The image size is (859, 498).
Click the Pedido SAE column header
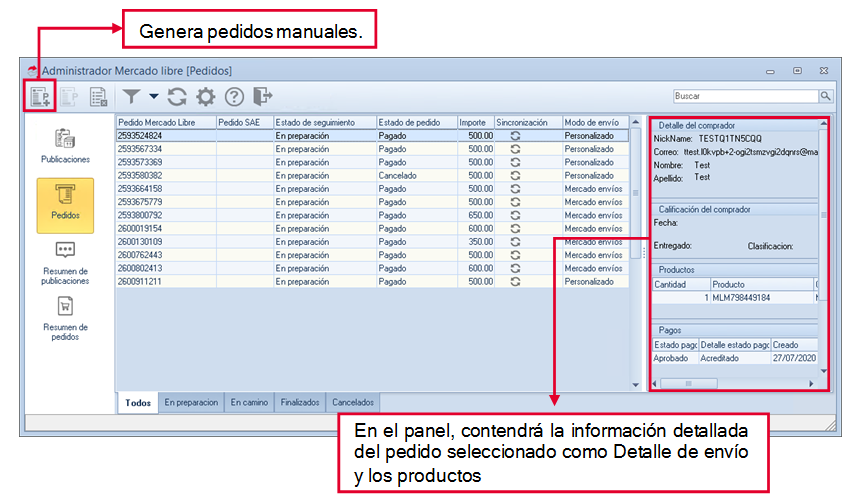(x=245, y=122)
